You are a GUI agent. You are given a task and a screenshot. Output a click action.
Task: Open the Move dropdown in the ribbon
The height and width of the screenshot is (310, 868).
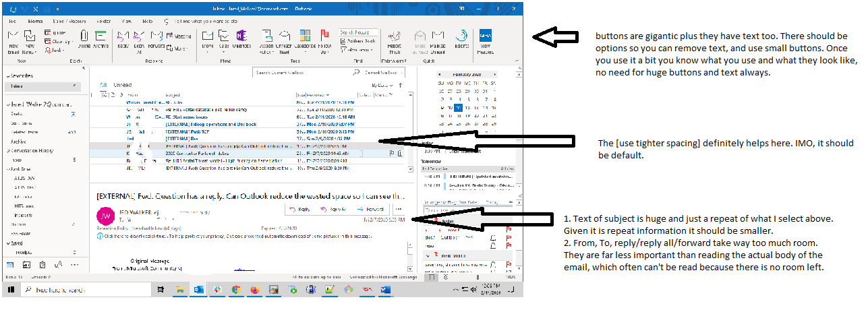click(x=208, y=40)
